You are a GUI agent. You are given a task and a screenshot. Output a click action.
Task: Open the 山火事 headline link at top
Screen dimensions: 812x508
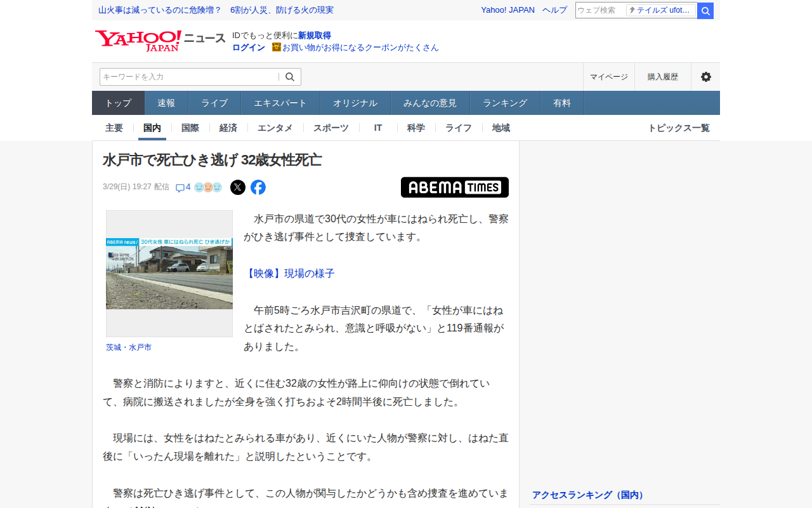pyautogui.click(x=216, y=10)
